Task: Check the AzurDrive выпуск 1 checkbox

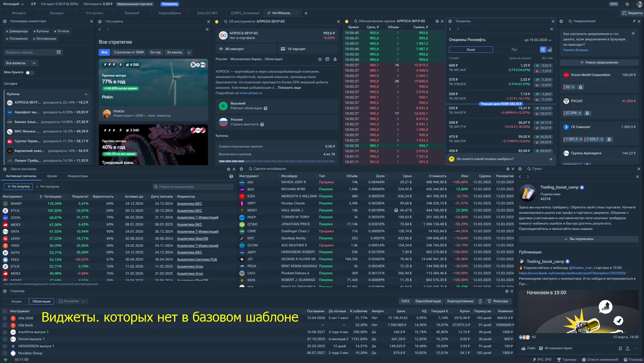Action: pyautogui.click(x=5, y=332)
